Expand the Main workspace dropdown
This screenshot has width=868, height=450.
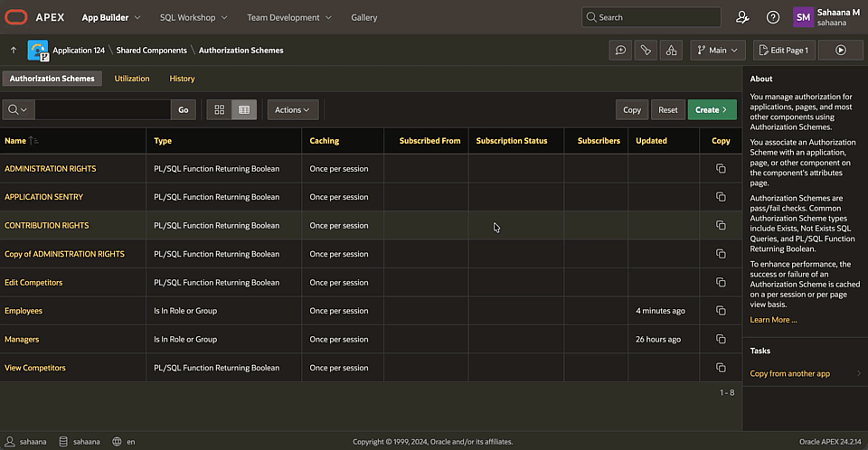click(x=717, y=51)
